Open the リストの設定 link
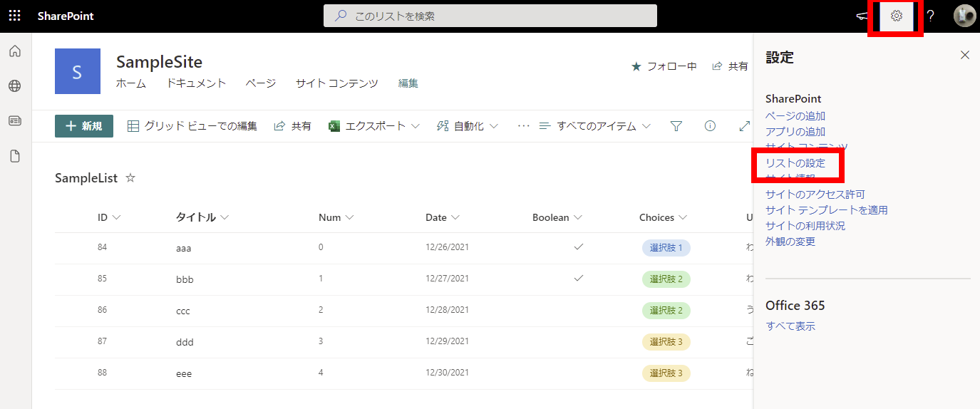 (795, 163)
